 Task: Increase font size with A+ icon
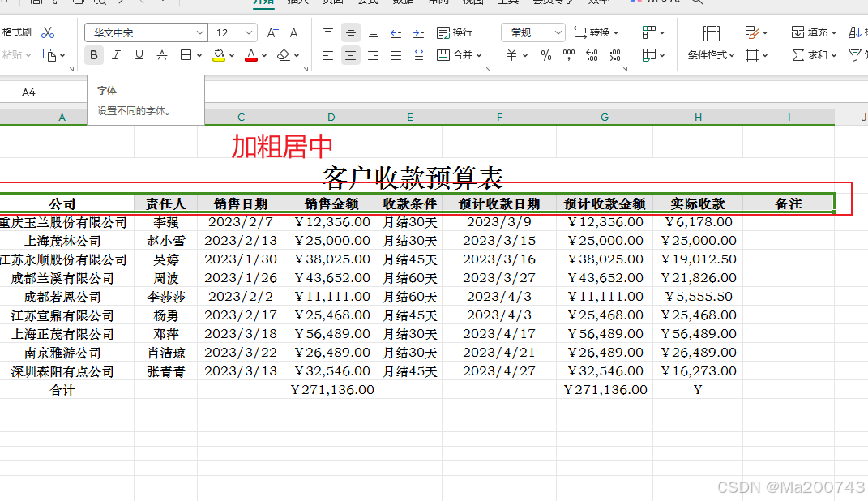click(x=272, y=32)
